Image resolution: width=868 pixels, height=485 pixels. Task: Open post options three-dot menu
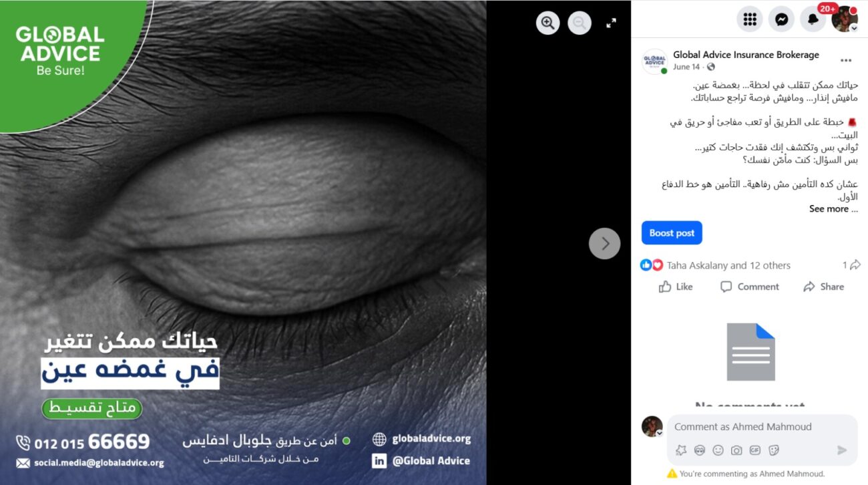tap(846, 61)
